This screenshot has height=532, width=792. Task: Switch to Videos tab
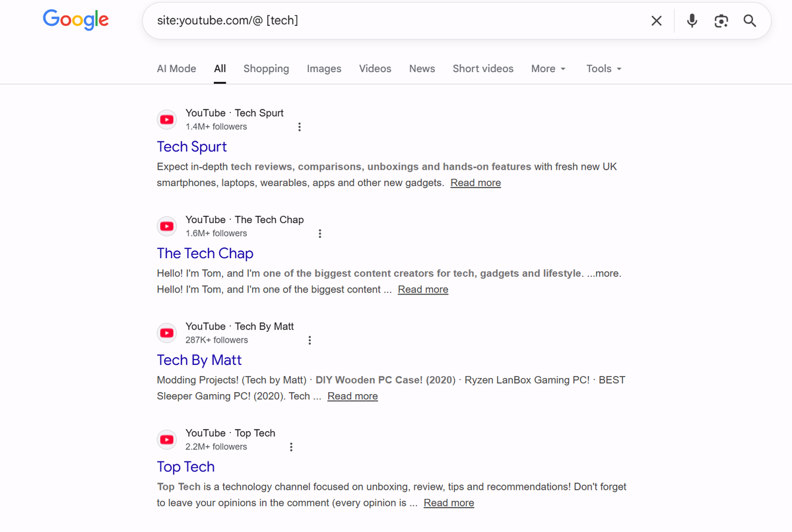(x=375, y=69)
